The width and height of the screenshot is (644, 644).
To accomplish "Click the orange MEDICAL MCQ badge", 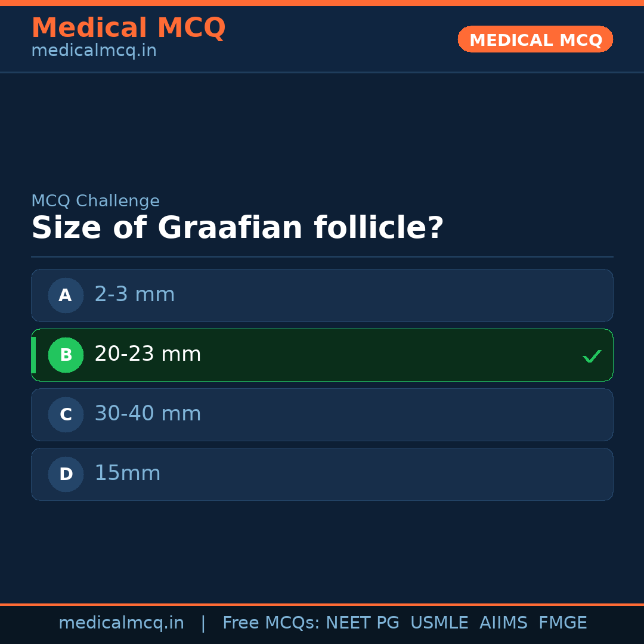I will click(x=535, y=39).
